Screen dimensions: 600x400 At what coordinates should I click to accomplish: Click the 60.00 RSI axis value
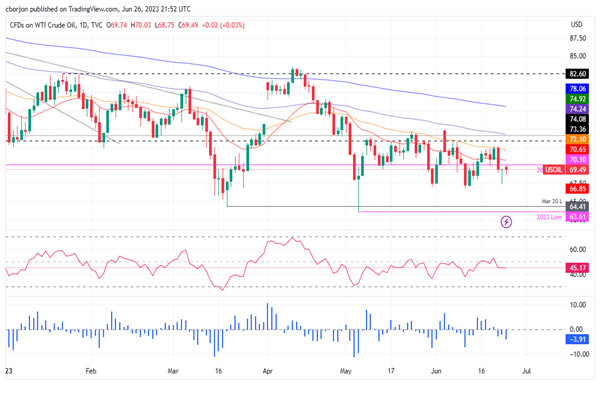[578, 250]
